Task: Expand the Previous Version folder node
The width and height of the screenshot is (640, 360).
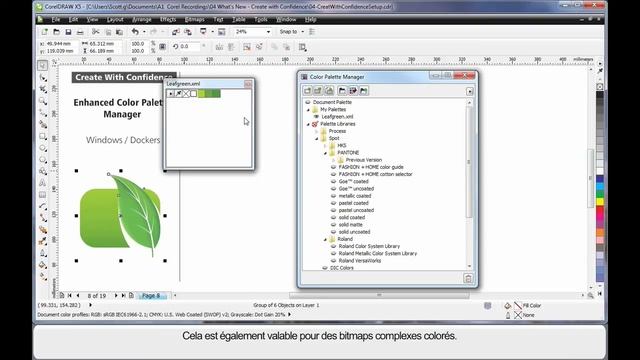Action: point(333,160)
